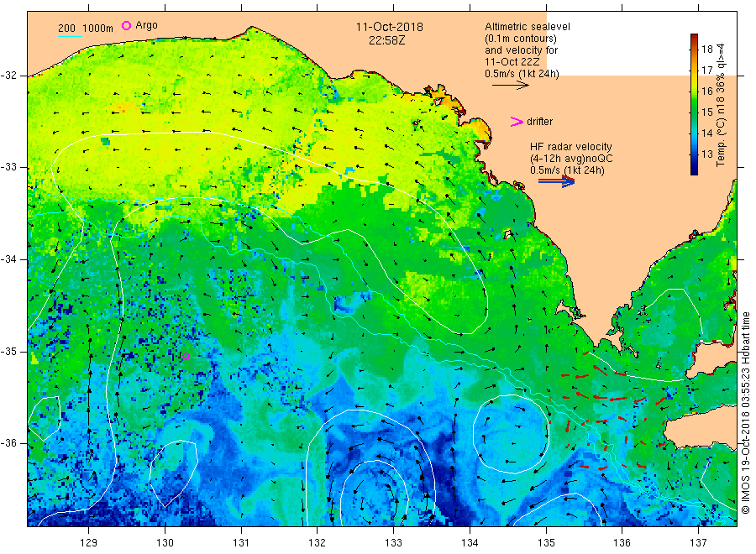Click the magenta drifter arrowhead symbol

(x=517, y=122)
